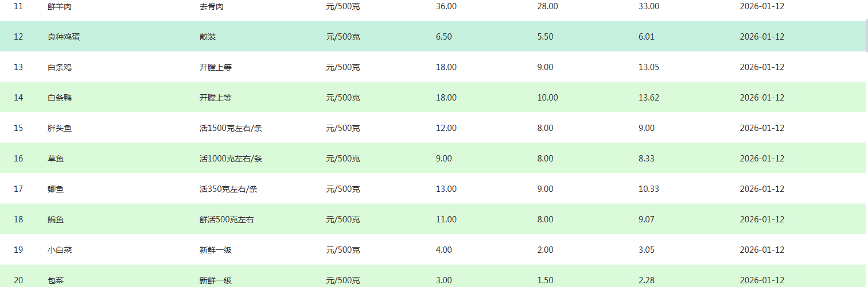Click the 白条鸡 product name
The width and height of the screenshot is (868, 289).
(60, 67)
